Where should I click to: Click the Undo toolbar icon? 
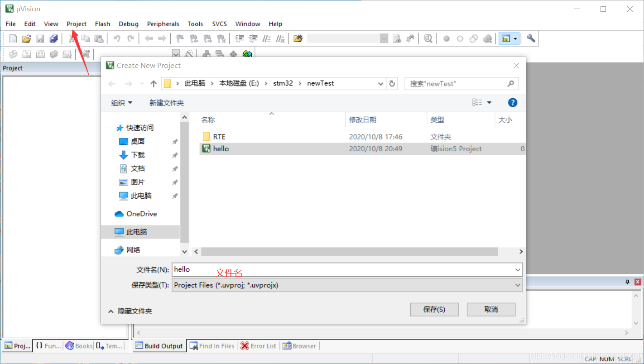(x=117, y=38)
